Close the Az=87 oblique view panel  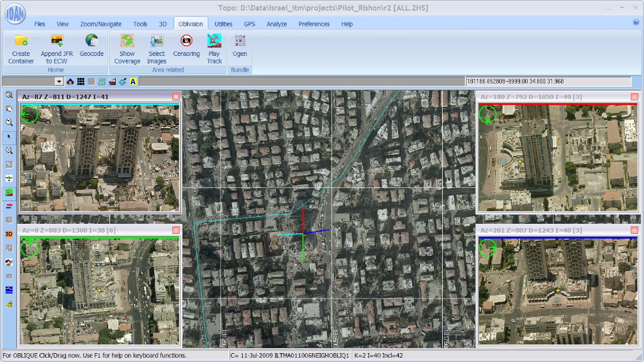[x=176, y=97]
